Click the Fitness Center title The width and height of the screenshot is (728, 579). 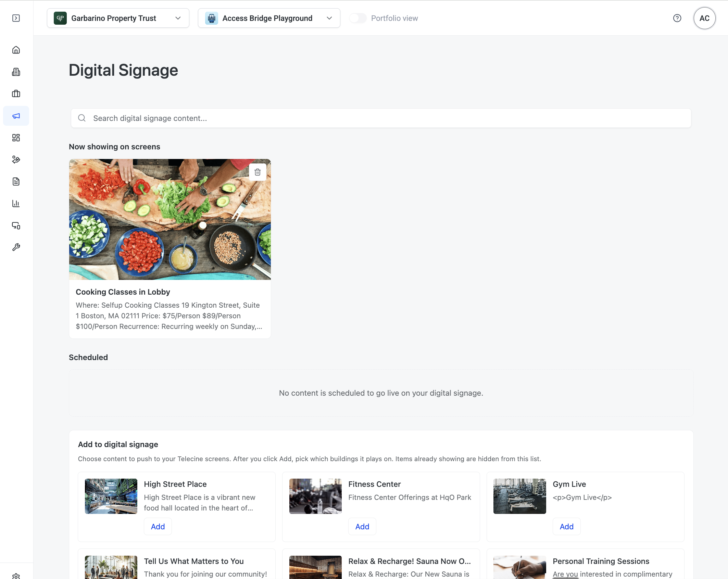(375, 484)
